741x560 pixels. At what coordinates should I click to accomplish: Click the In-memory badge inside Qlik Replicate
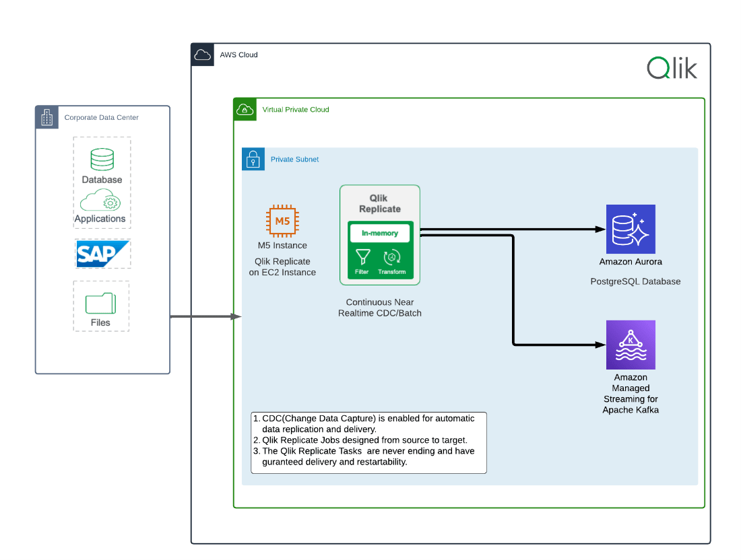coord(379,232)
